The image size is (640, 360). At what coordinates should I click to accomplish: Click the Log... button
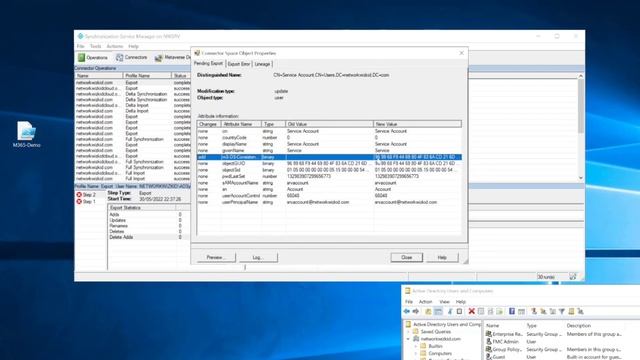tap(258, 258)
